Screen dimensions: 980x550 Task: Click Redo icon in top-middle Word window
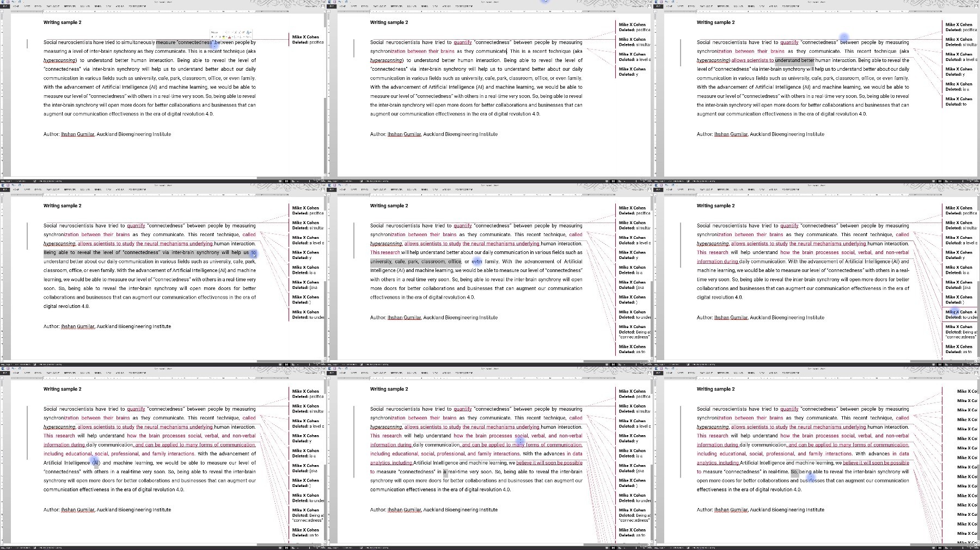click(346, 2)
